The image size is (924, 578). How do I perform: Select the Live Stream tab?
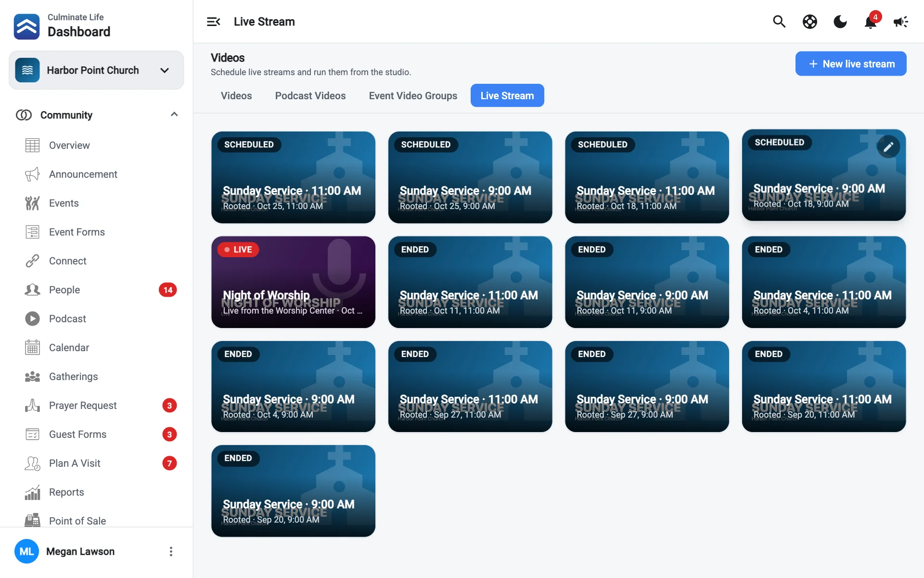click(x=507, y=96)
